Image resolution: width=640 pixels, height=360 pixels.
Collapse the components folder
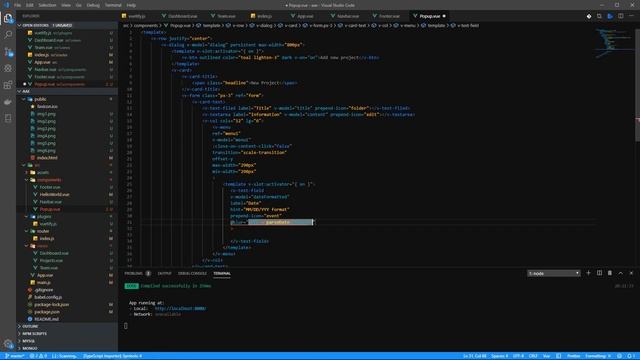tap(49, 180)
